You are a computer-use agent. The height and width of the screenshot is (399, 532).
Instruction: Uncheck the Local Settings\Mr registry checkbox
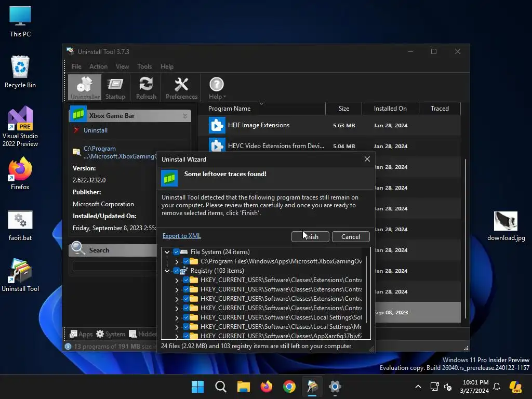[x=186, y=327]
